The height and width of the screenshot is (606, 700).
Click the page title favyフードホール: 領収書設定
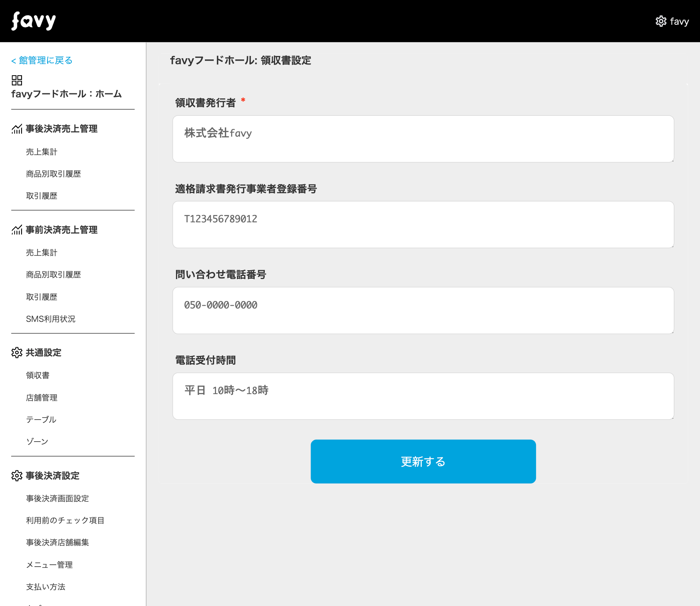[241, 61]
